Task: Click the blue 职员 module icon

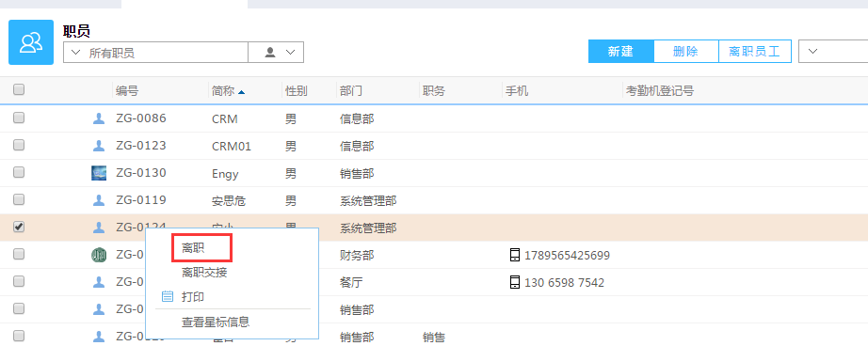Action: 31,42
